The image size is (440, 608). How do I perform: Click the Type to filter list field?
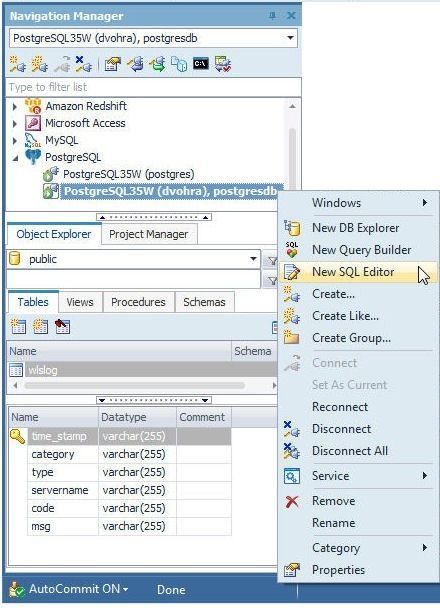pos(154,87)
